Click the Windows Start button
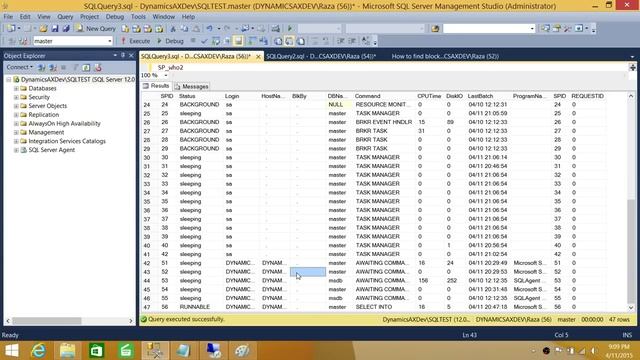640x360 pixels. click(x=11, y=351)
